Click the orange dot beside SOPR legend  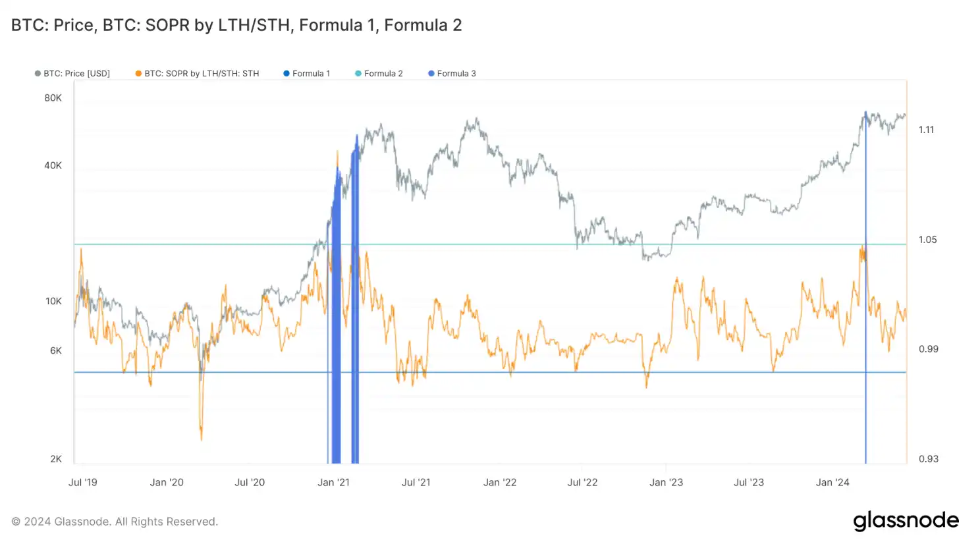138,74
